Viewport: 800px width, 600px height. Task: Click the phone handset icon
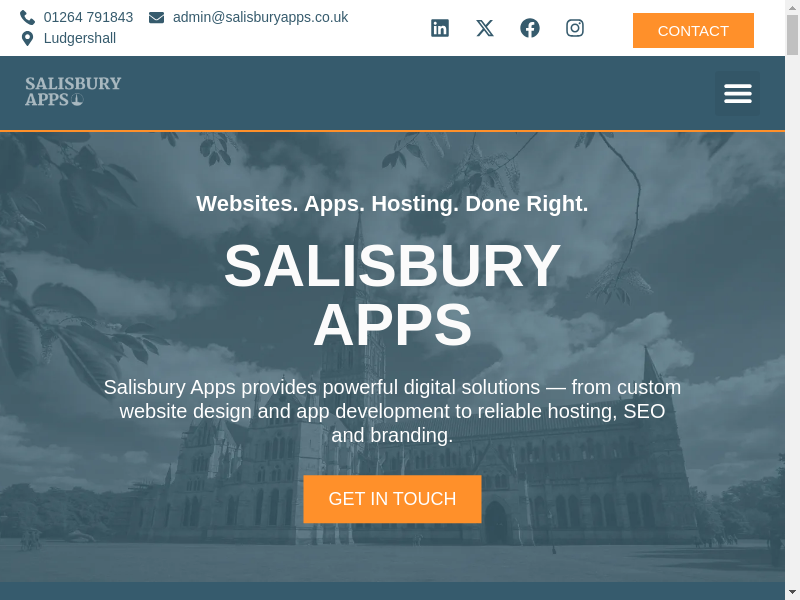click(x=28, y=17)
